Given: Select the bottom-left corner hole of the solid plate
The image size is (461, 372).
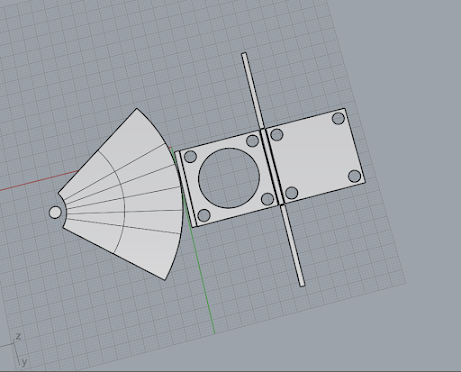Looking at the screenshot, I should coord(292,193).
